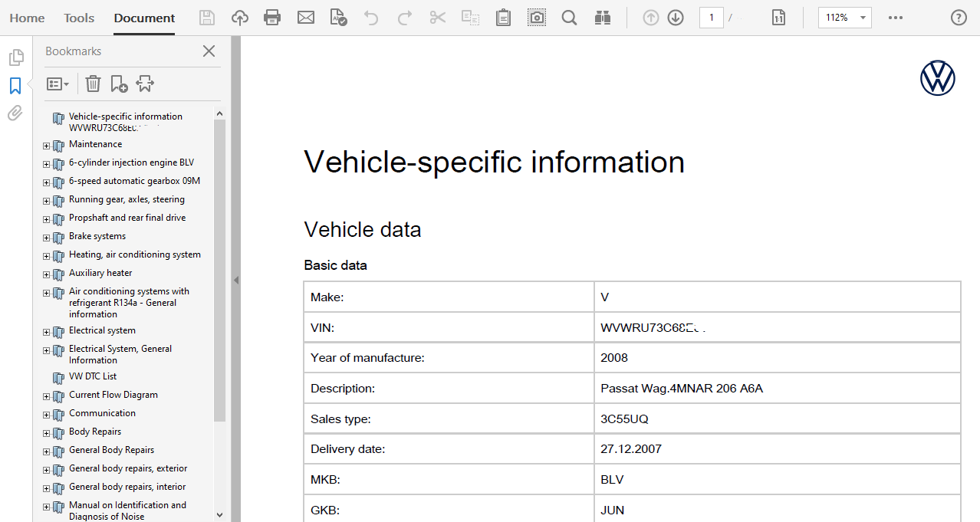The width and height of the screenshot is (980, 522).
Task: Delete selected bookmark with trash icon
Action: (93, 84)
